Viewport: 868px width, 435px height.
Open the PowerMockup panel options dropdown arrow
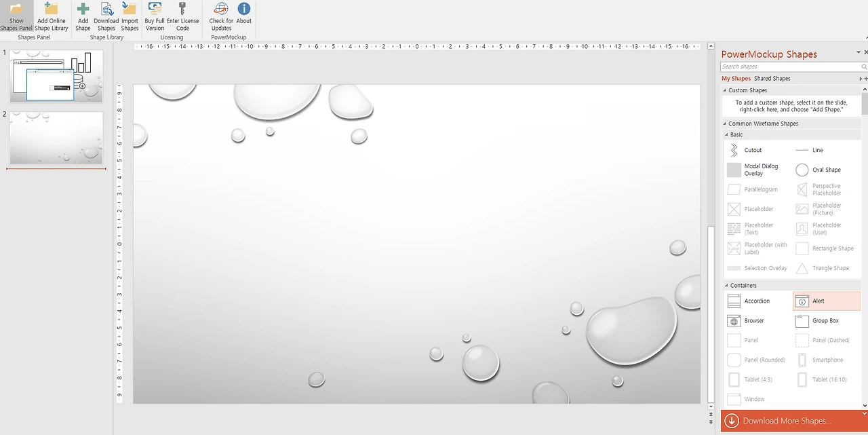coord(858,52)
